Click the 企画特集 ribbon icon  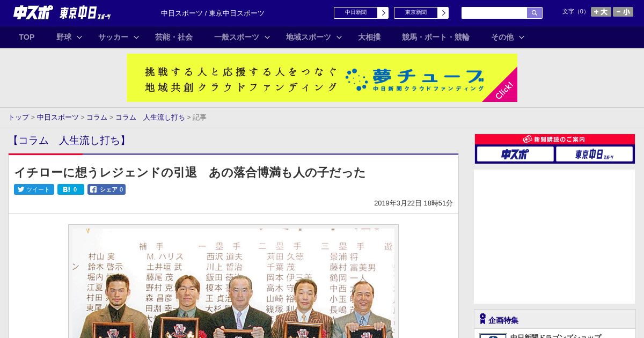tap(482, 319)
